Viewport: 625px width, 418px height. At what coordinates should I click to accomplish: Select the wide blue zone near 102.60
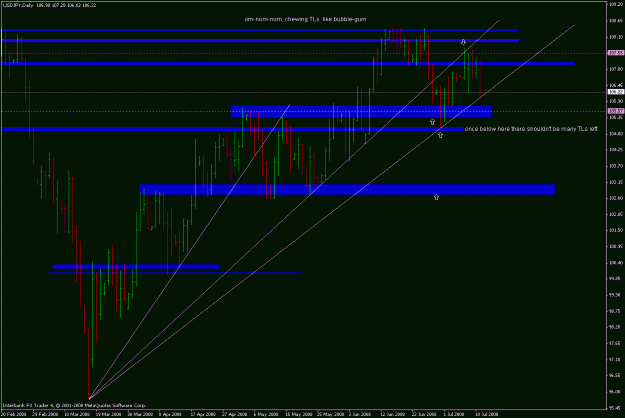pyautogui.click(x=347, y=189)
